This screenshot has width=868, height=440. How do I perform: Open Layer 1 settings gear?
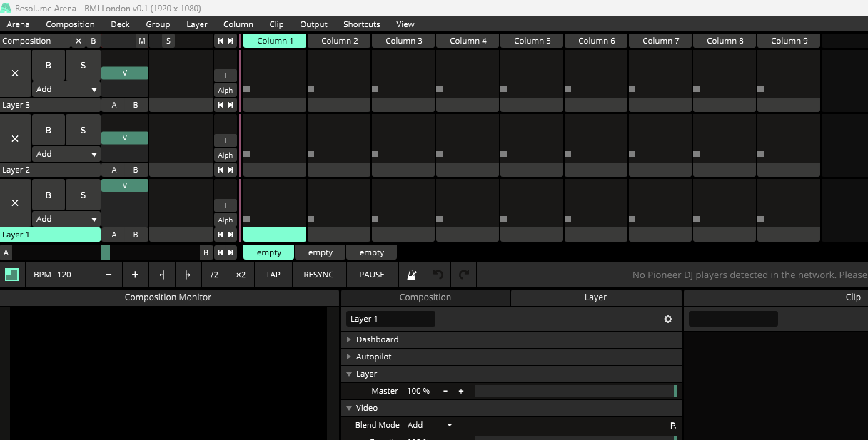click(x=668, y=319)
